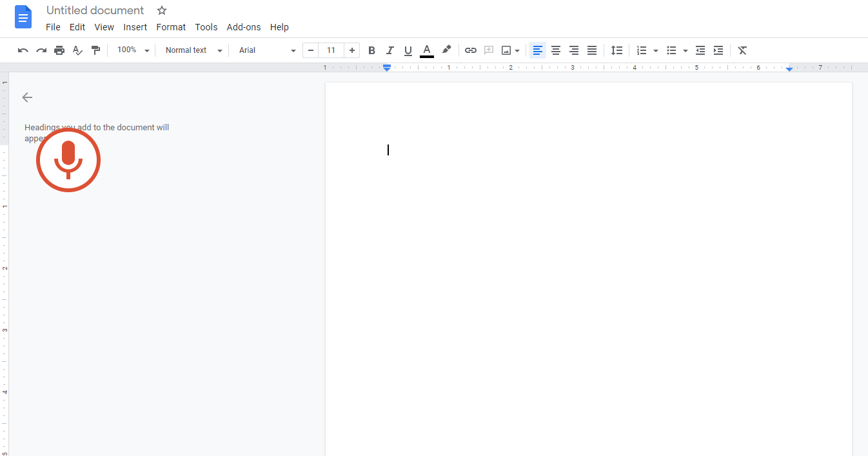Click the Undo icon

click(x=23, y=50)
